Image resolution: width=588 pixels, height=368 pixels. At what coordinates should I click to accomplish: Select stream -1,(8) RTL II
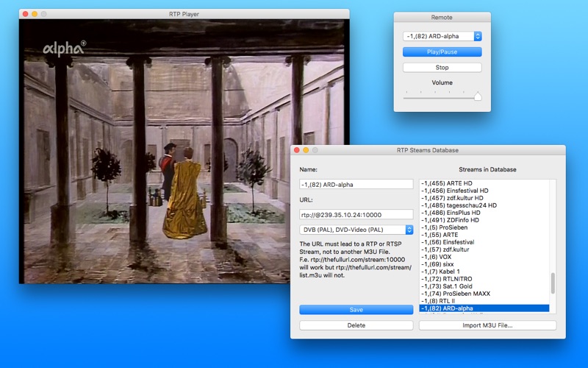(x=484, y=301)
